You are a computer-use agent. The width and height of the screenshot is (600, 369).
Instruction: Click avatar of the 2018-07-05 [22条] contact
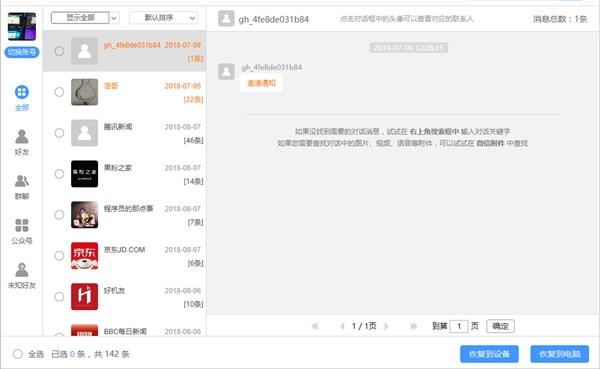point(85,92)
